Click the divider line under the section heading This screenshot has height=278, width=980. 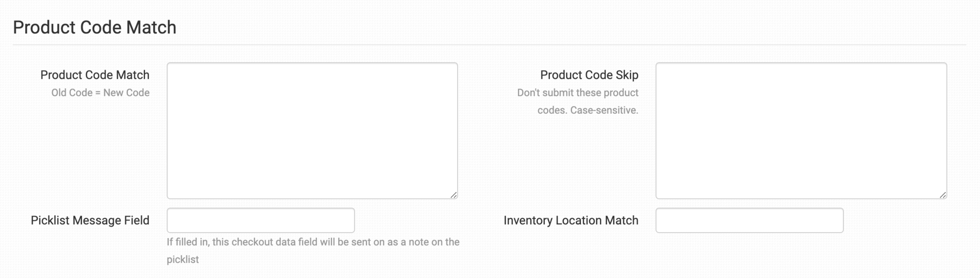click(x=490, y=45)
